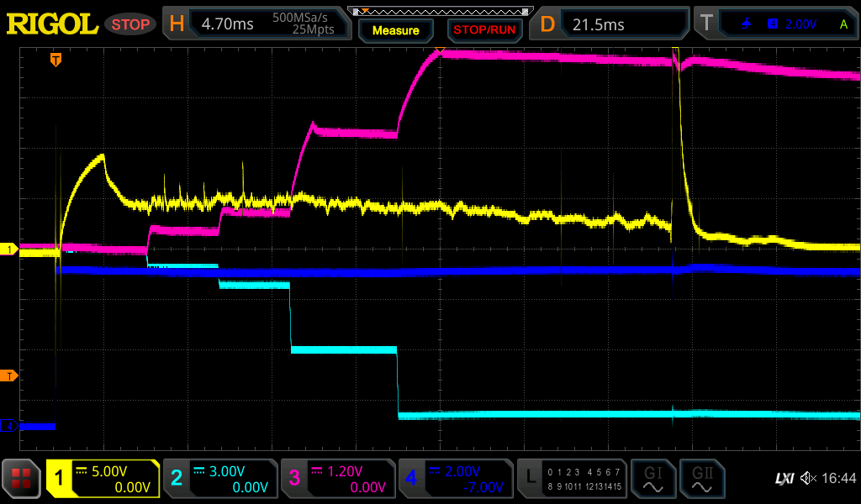Toggle channel 2 cyan 3.00V display
This screenshot has height=504, width=861.
pos(219,479)
